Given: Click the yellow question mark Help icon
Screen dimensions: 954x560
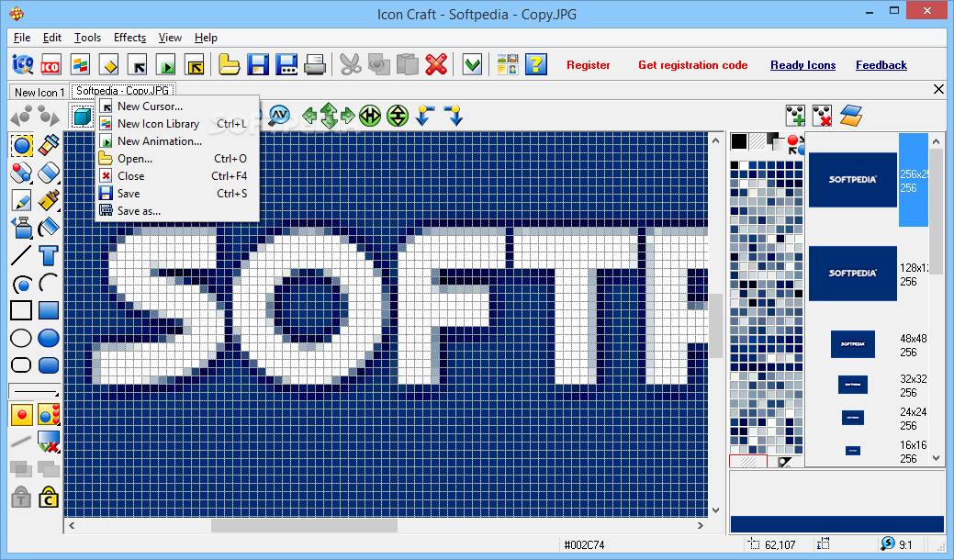Looking at the screenshot, I should click(x=536, y=64).
